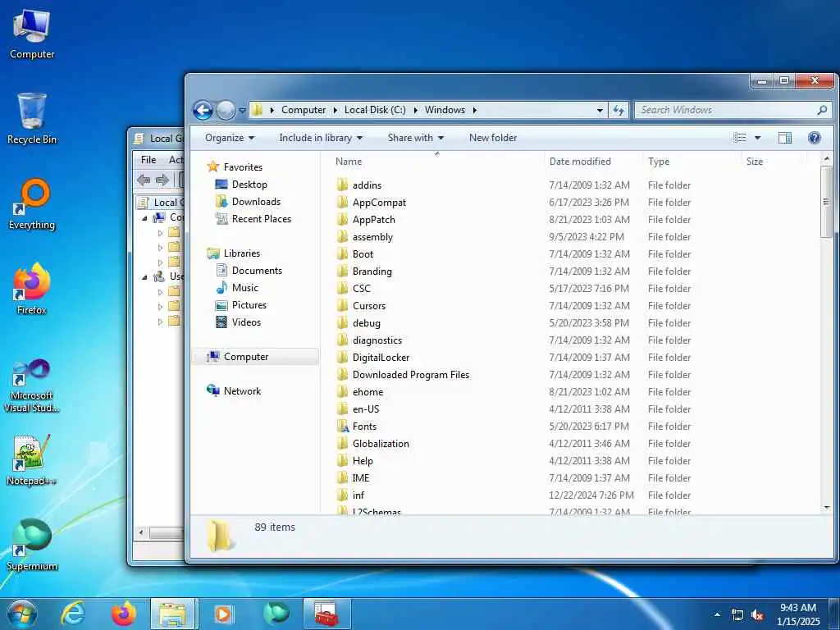The height and width of the screenshot is (630, 840).
Task: Open the Share with dropdown
Action: [415, 138]
